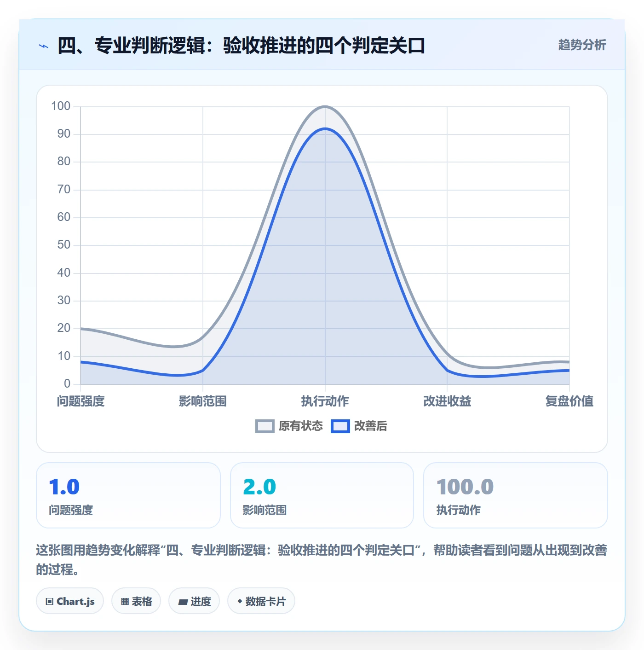
Task: Click the 复盘价值 x-axis label
Action: pos(569,401)
